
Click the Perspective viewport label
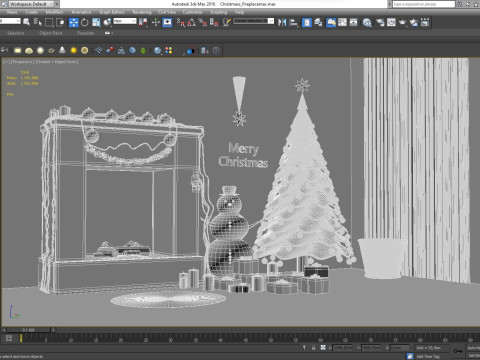tap(23, 62)
